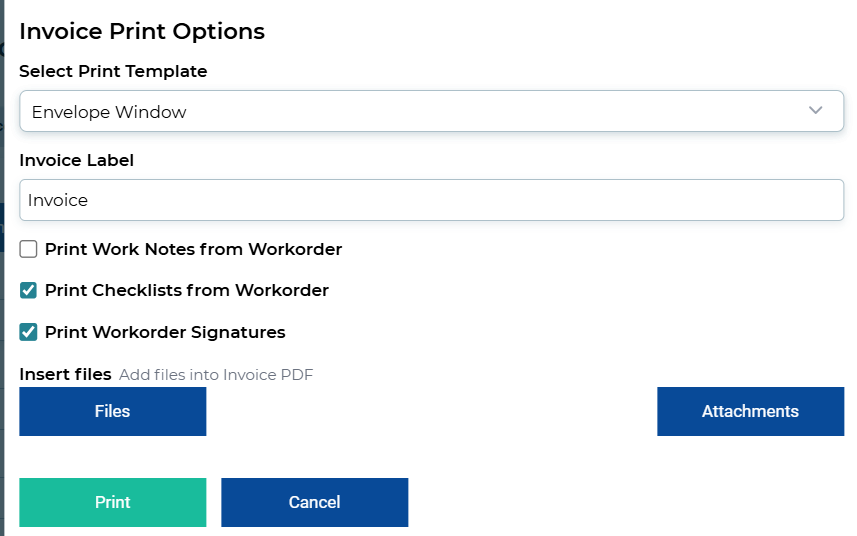The height and width of the screenshot is (536, 857).
Task: Enable the Print Work Notes from Workorder checkbox
Action: coord(29,249)
